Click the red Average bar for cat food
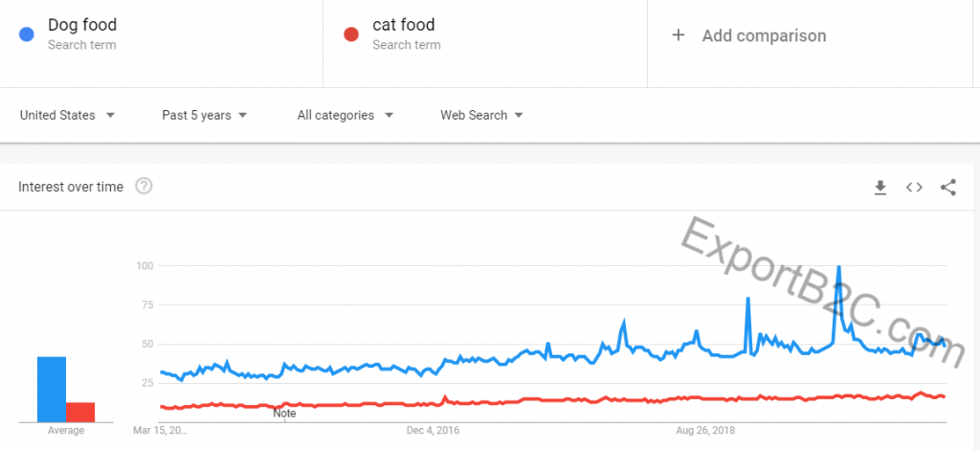This screenshot has height=450, width=980. click(x=80, y=412)
